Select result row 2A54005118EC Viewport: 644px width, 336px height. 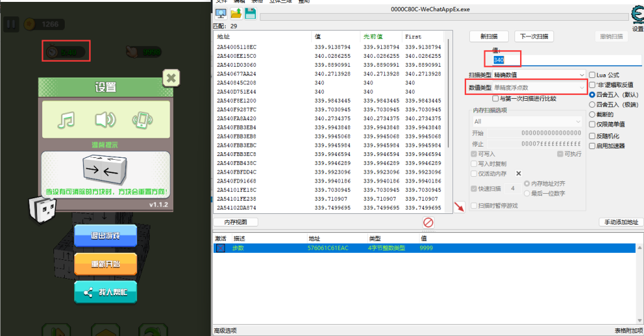(x=329, y=47)
